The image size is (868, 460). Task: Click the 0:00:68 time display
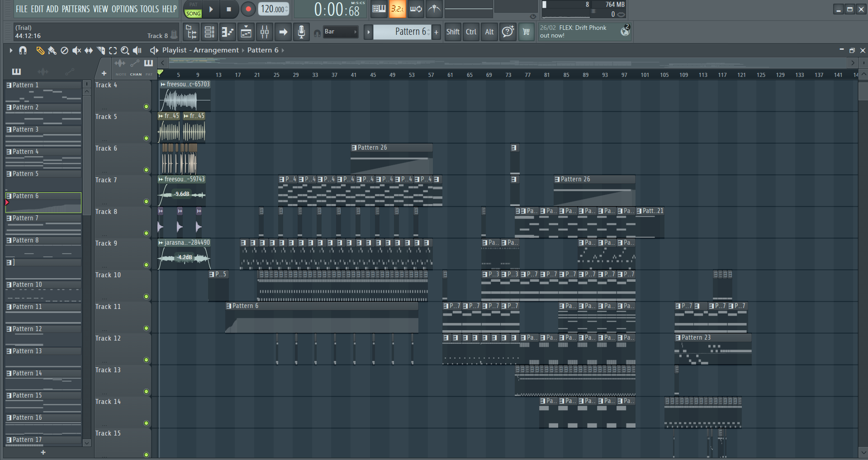(337, 9)
